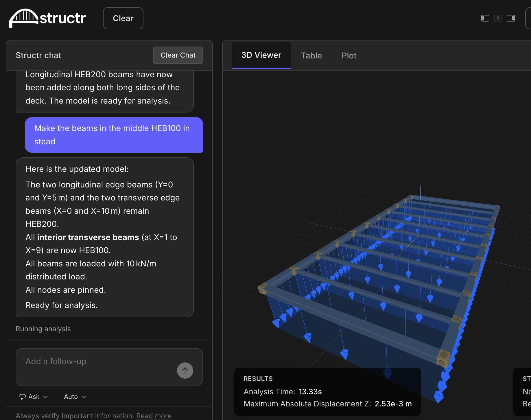
Task: Open the Plot tab
Action: (x=349, y=56)
